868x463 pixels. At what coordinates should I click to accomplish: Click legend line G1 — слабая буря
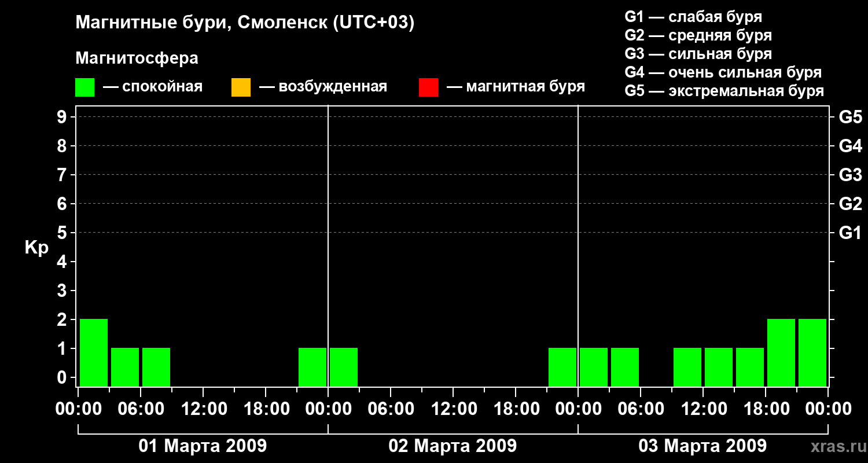pyautogui.click(x=693, y=17)
